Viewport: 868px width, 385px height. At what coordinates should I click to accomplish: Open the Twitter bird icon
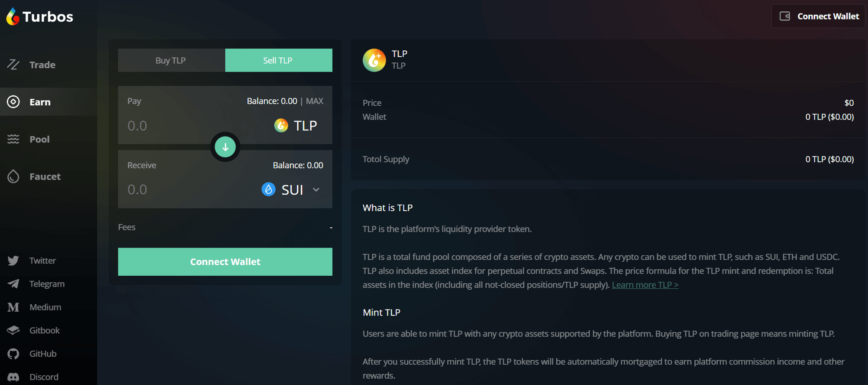[x=13, y=261]
